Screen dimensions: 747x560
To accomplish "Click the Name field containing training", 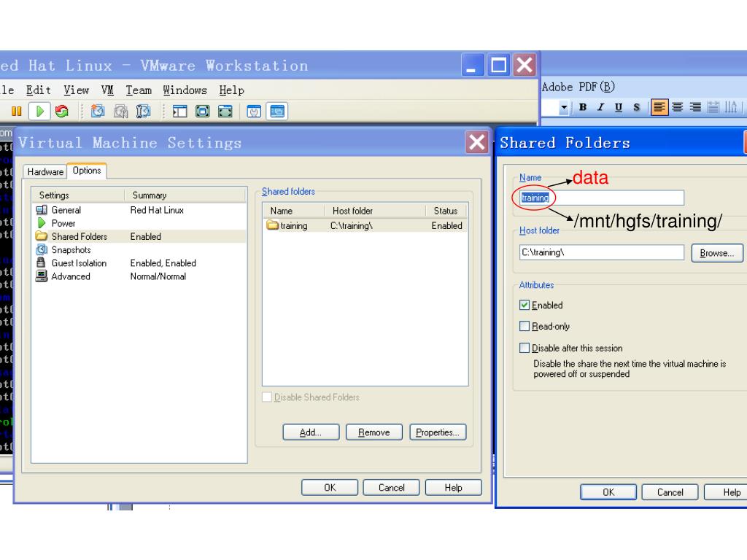I will 602,198.
